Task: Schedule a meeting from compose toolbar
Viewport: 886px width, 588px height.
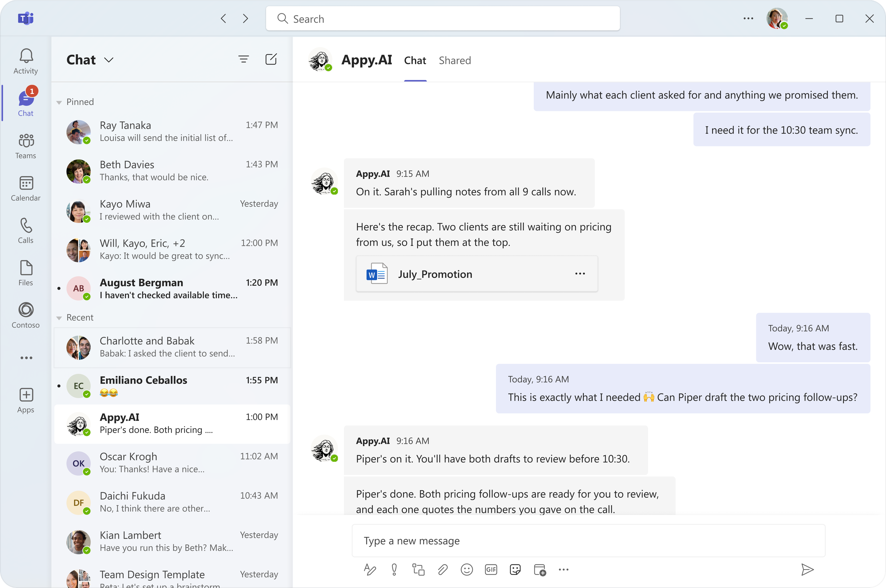Action: pyautogui.click(x=540, y=570)
